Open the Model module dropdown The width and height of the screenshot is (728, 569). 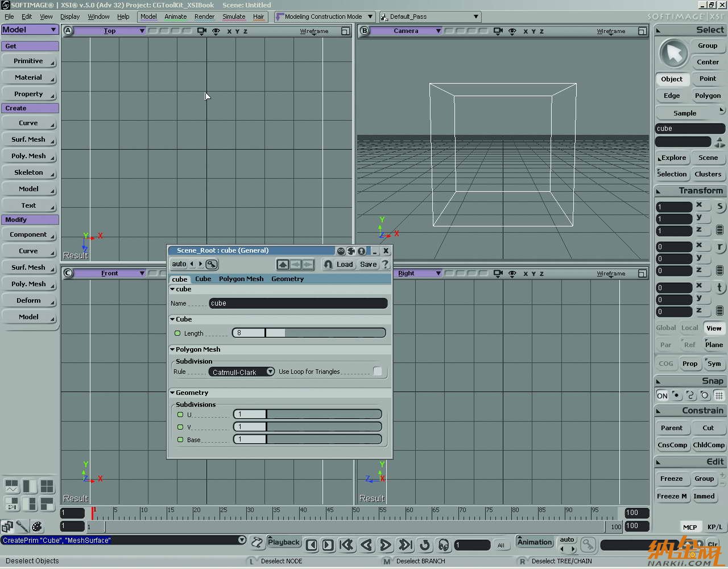30,30
